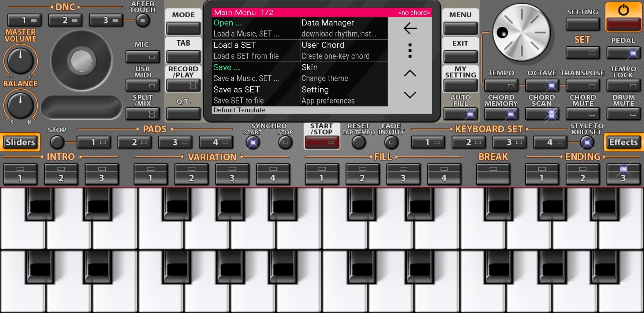The height and width of the screenshot is (313, 644).
Task: Toggle the Drum Mute button
Action: 623,114
